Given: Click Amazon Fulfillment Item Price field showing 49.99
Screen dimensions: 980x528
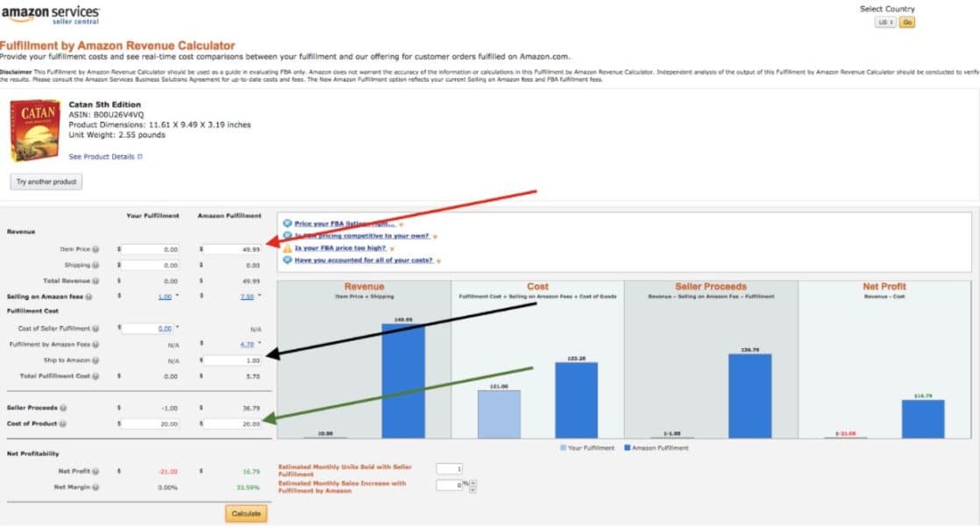Looking at the screenshot, I should coord(232,250).
